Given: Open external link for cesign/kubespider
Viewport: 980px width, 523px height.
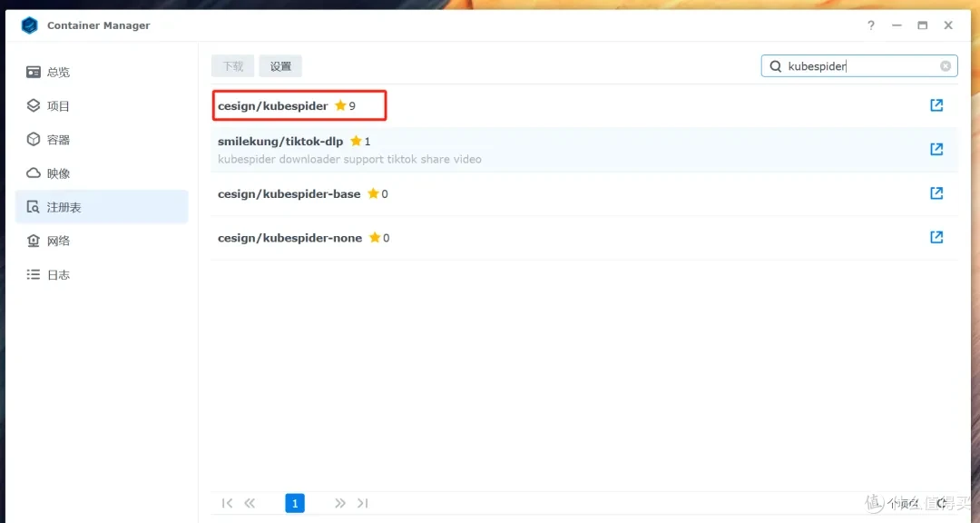Looking at the screenshot, I should tap(936, 105).
